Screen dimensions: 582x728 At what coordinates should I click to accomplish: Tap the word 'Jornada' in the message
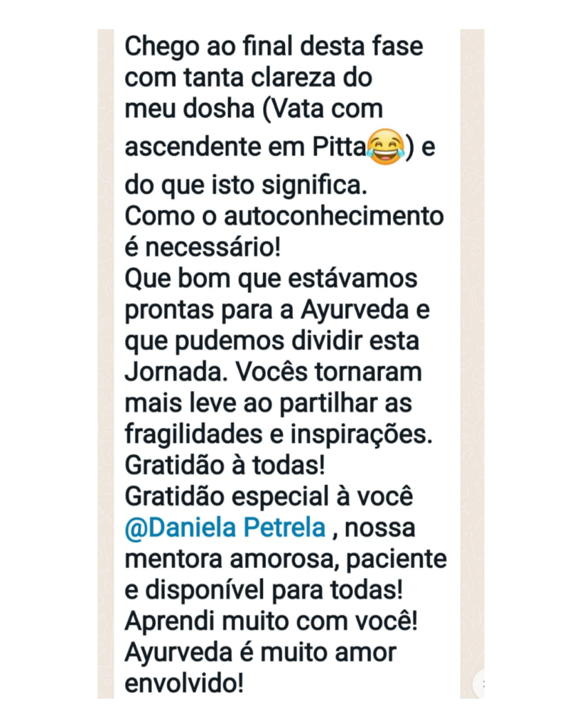tap(173, 371)
